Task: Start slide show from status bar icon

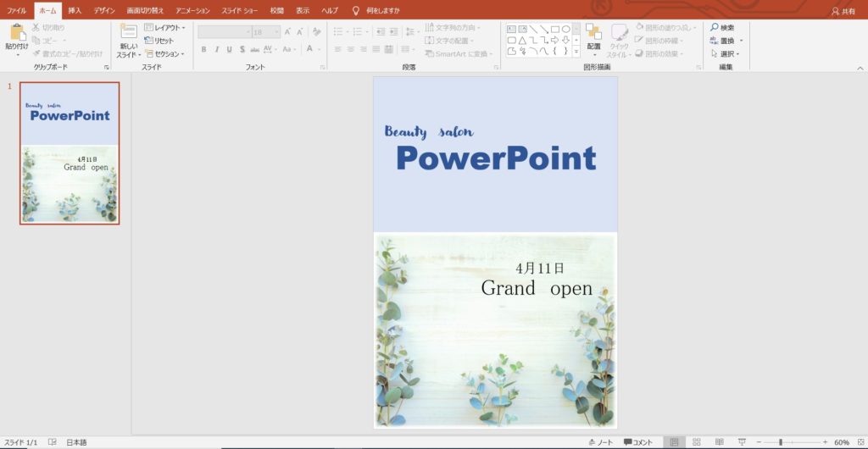Action: click(x=742, y=442)
